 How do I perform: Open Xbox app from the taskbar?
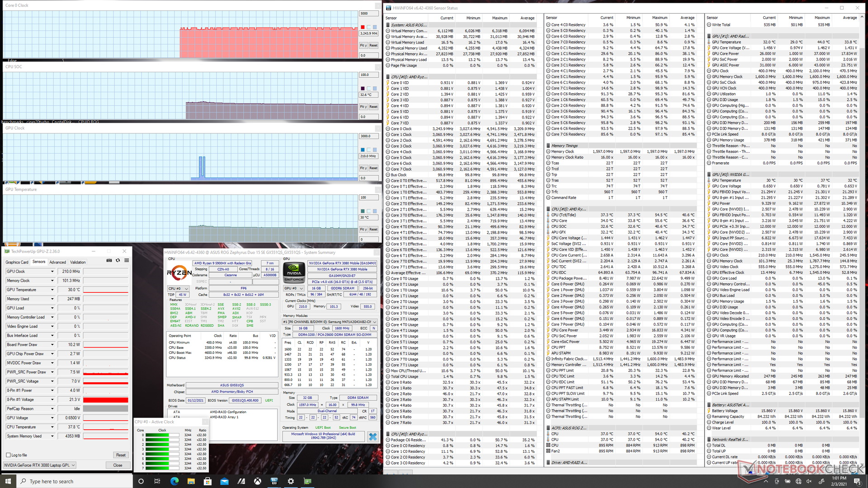click(258, 481)
